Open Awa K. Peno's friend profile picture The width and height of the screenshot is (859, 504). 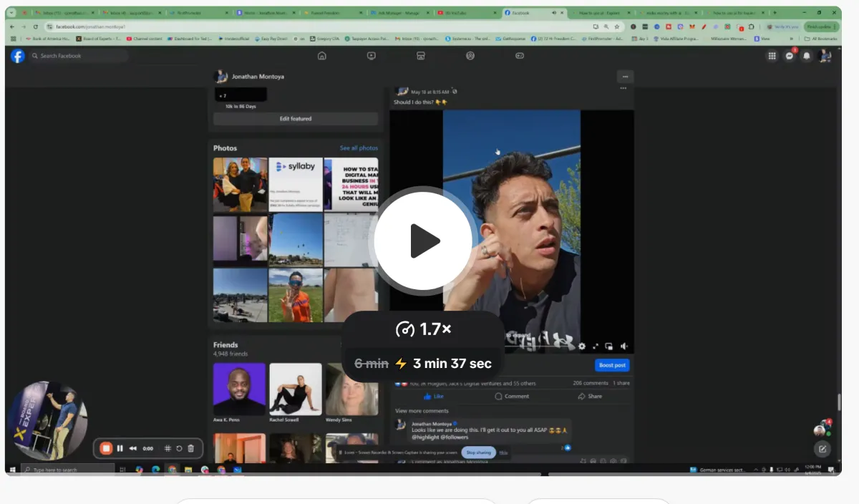pyautogui.click(x=239, y=389)
